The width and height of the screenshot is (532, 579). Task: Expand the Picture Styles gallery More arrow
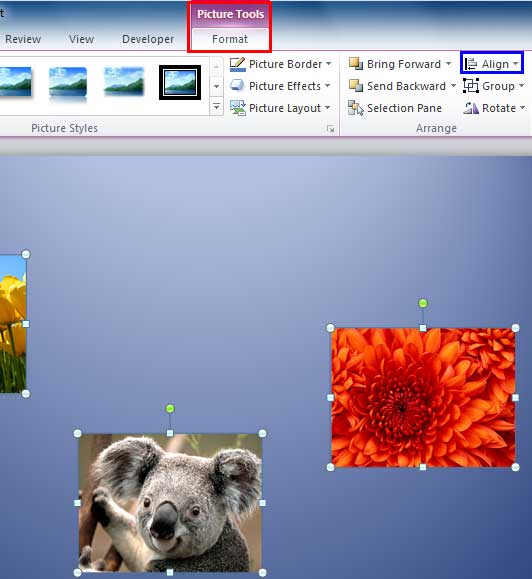click(217, 107)
